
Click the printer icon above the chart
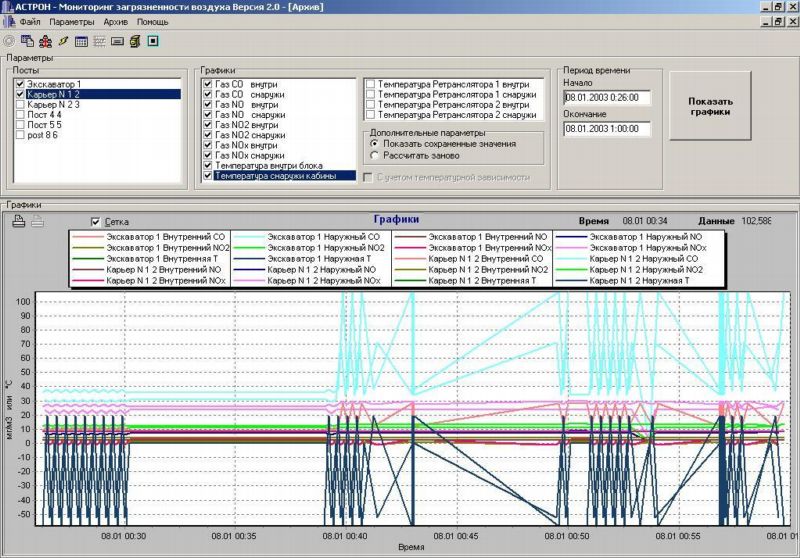click(x=19, y=222)
